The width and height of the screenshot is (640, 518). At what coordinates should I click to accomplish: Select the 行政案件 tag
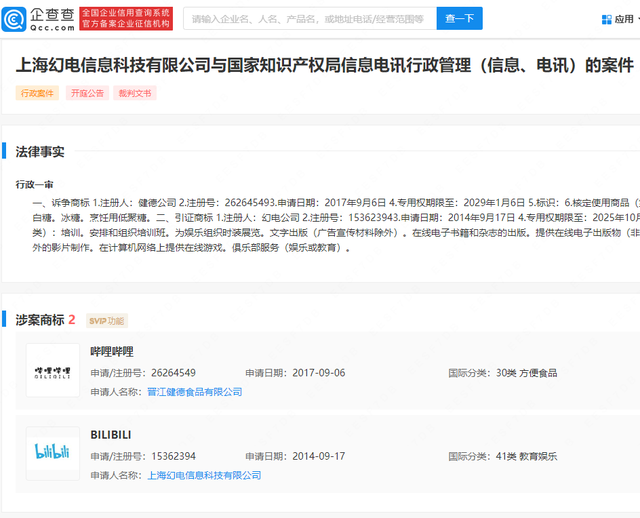tap(37, 93)
